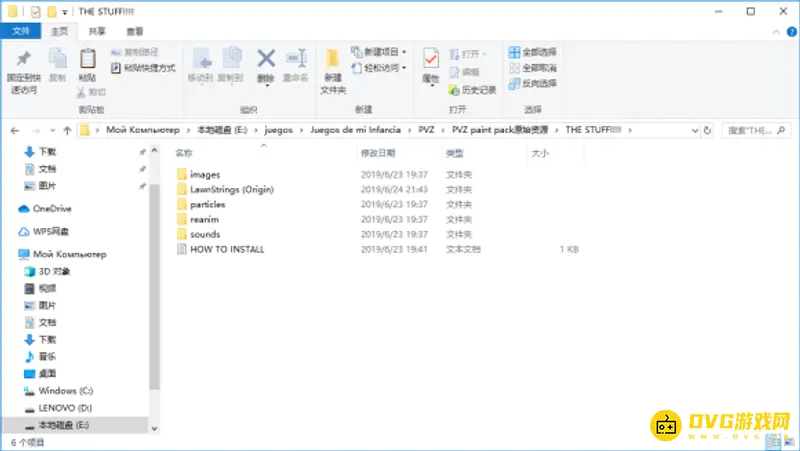Select the reanim folder

[198, 219]
